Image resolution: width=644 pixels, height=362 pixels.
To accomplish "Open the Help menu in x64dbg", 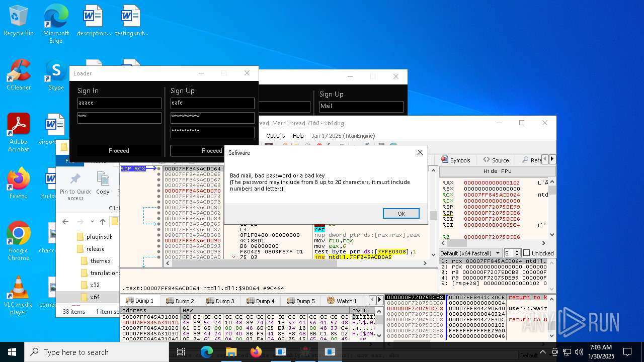I will click(x=298, y=136).
